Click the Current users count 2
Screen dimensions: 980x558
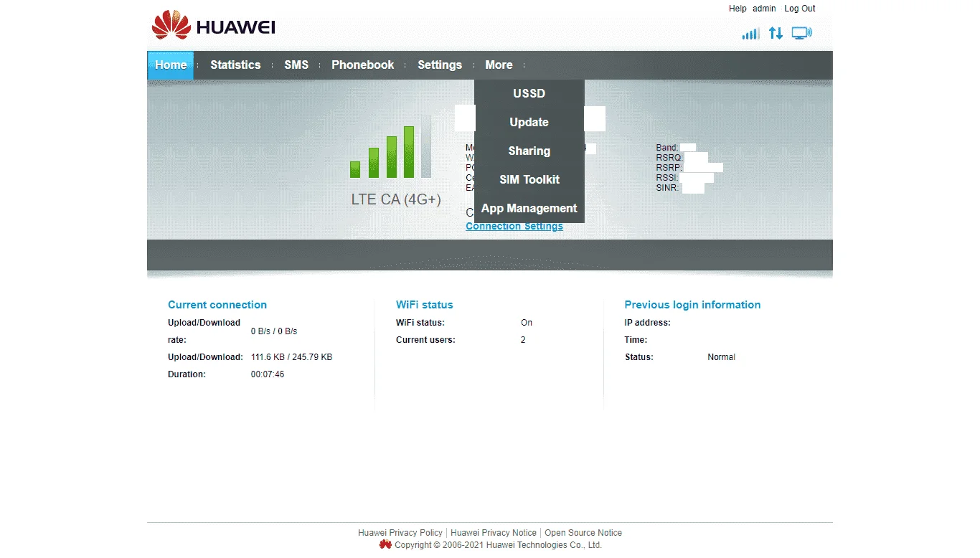tap(523, 340)
